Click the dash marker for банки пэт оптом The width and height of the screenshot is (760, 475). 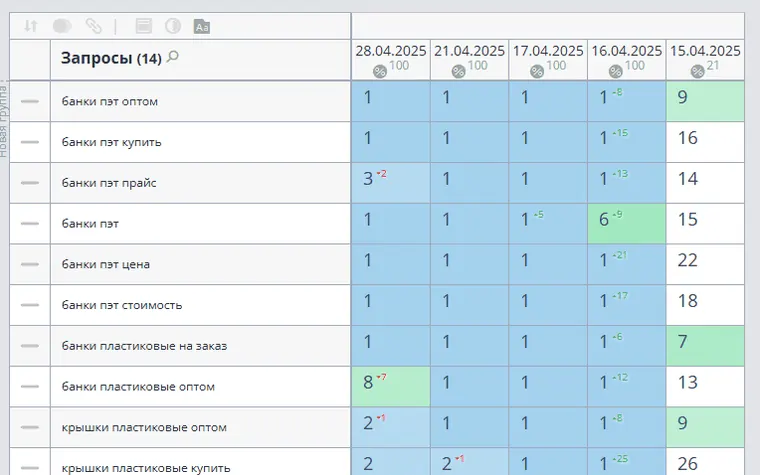coord(30,101)
